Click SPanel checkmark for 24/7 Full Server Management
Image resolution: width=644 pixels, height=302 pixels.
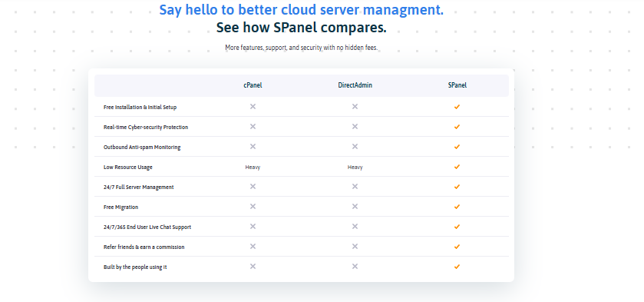coord(457,187)
